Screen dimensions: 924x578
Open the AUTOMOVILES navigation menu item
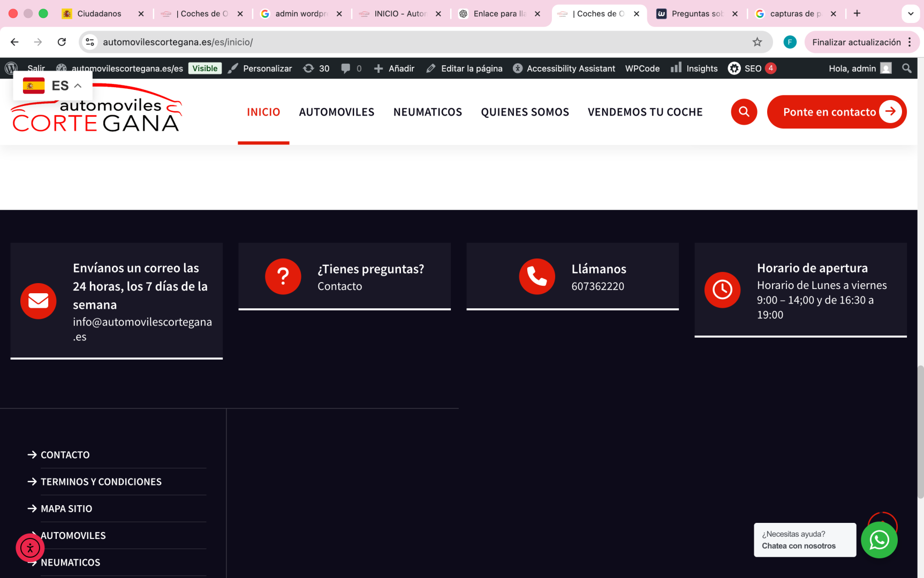336,112
